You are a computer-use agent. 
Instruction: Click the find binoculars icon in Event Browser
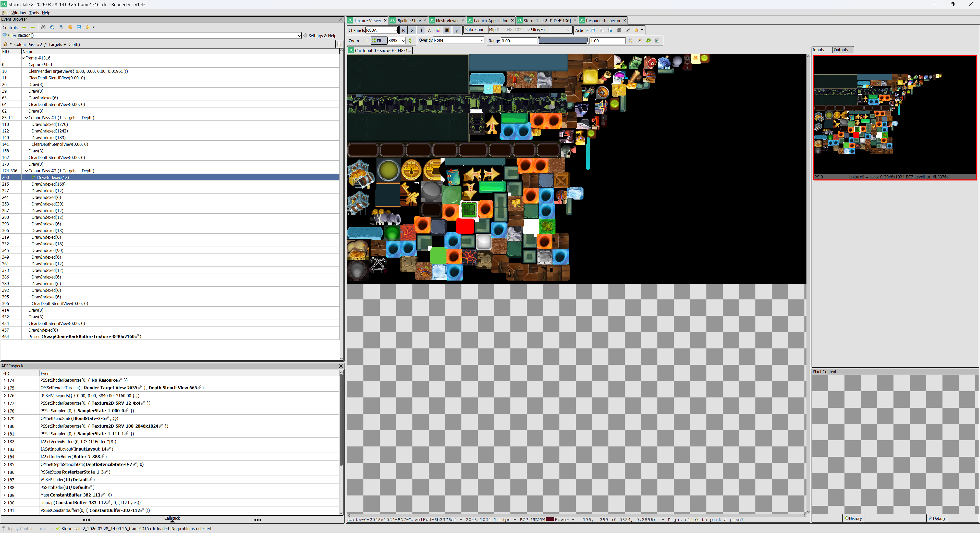tap(43, 27)
